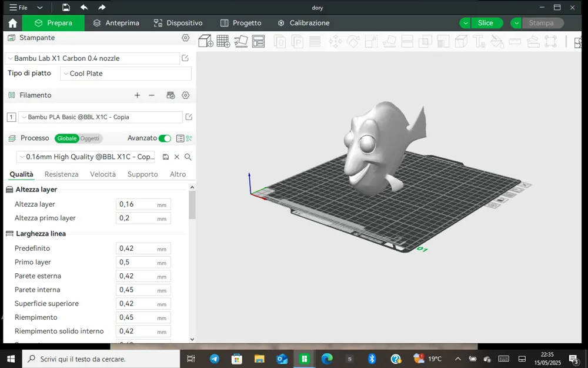Viewport: 588px width, 368px height.
Task: Open the File menu dropdown arrow
Action: coord(40,8)
